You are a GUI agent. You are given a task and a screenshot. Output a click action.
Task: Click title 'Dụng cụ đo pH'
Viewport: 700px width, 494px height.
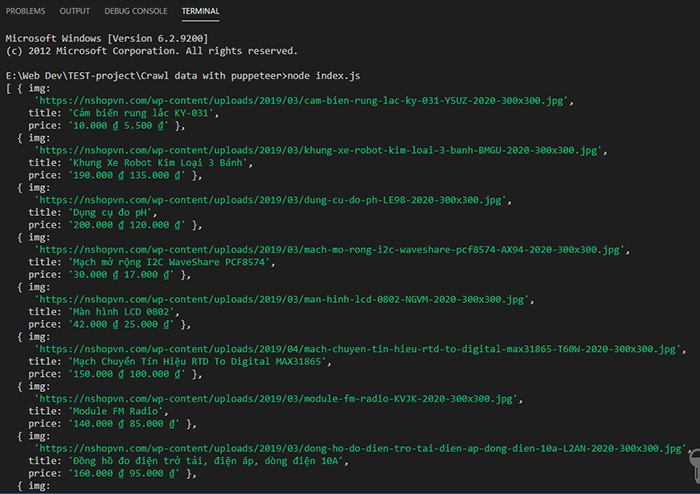pyautogui.click(x=110, y=212)
